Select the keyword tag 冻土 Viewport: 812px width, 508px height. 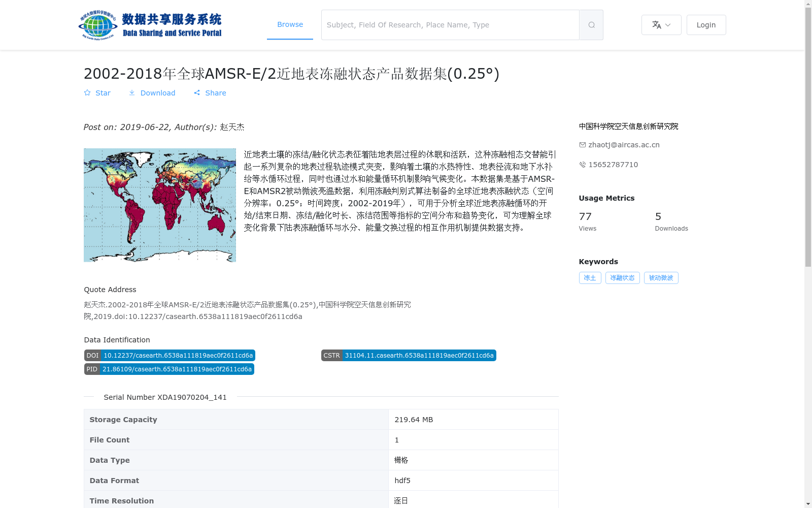click(x=590, y=278)
